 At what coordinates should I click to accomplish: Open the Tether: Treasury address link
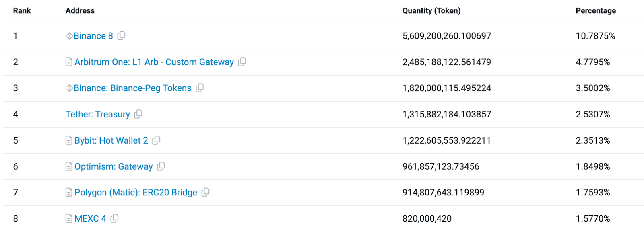coord(97,115)
